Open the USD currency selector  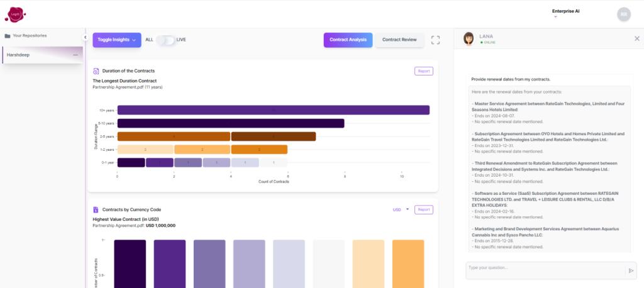(400, 209)
